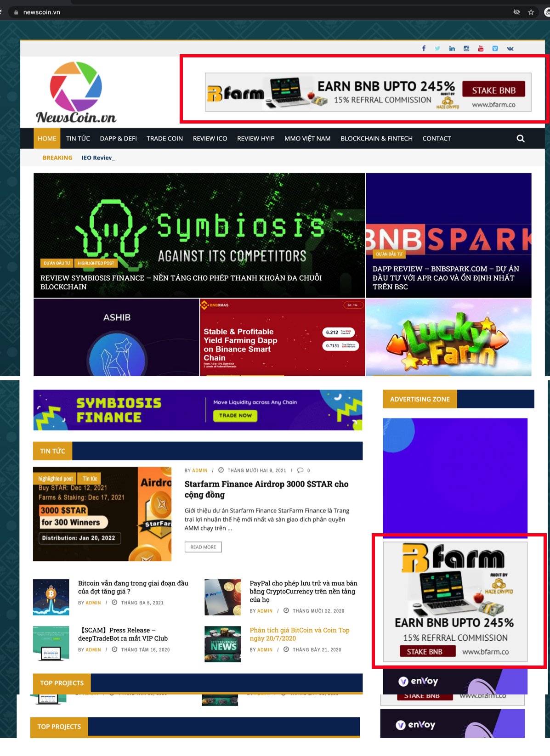Click DỰ ÁN ĐẦU TƯ tag on BNBSpark article
The height and width of the screenshot is (756, 550).
pos(389,254)
